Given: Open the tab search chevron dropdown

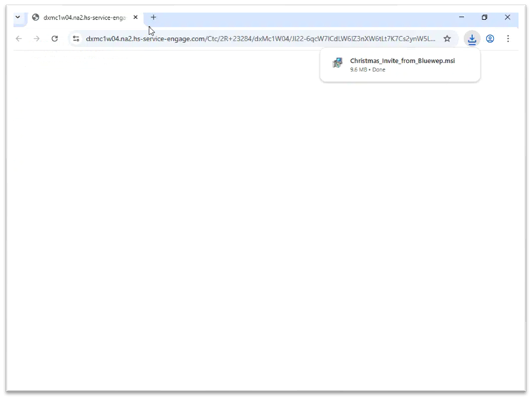Looking at the screenshot, I should point(18,18).
